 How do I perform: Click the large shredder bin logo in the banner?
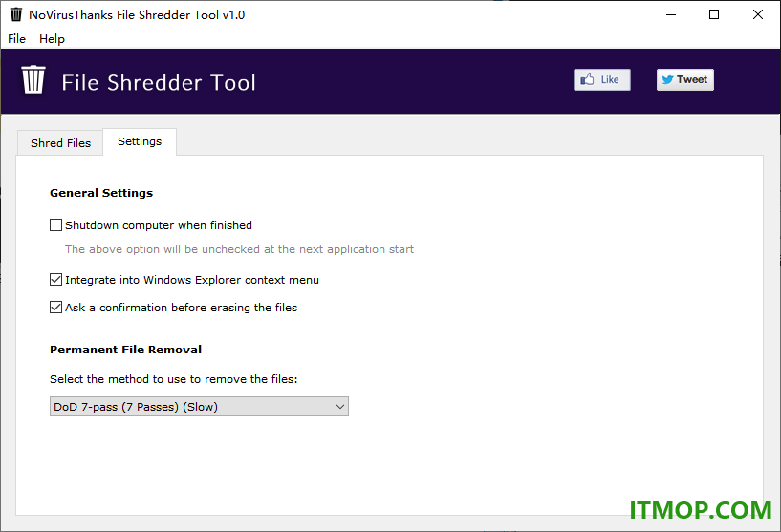point(33,79)
